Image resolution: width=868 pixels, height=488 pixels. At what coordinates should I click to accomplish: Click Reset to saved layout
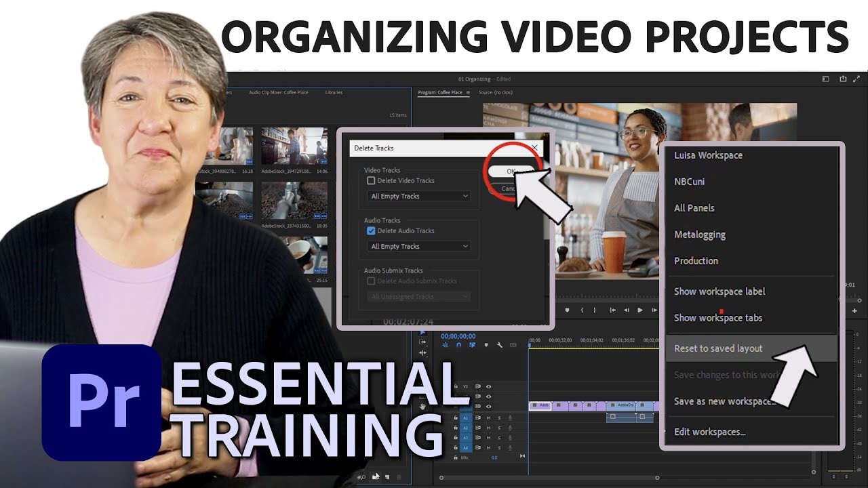718,348
